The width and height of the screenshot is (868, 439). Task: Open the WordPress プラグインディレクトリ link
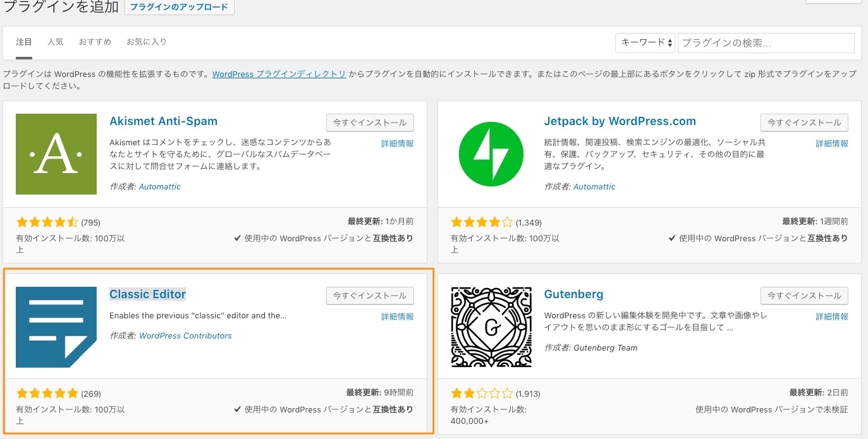(279, 74)
